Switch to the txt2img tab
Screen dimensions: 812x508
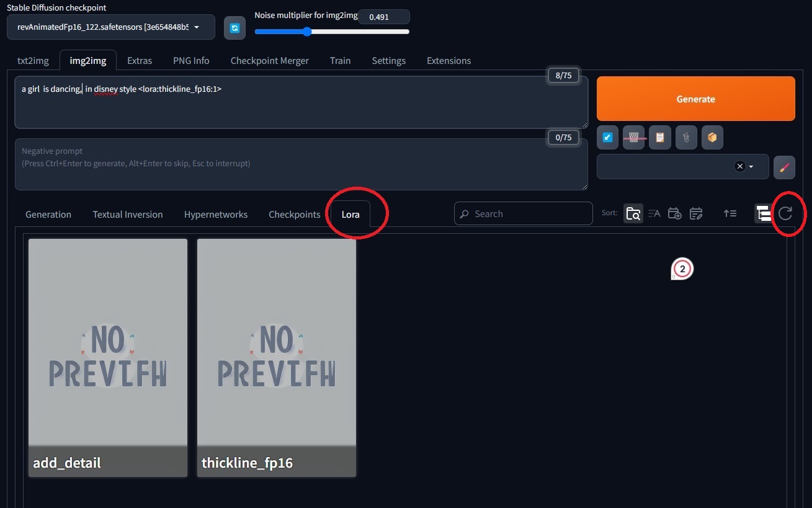[33, 61]
